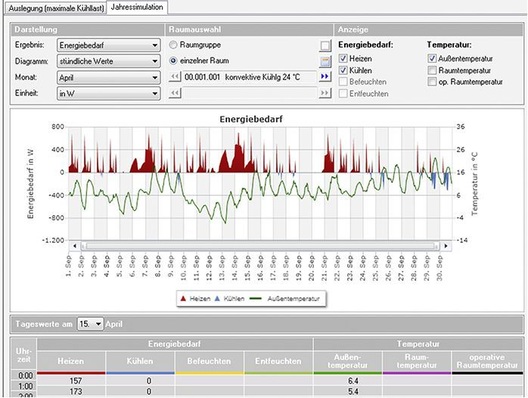Click the Kühlen legend entry
The height and width of the screenshot is (398, 528).
[x=230, y=299]
